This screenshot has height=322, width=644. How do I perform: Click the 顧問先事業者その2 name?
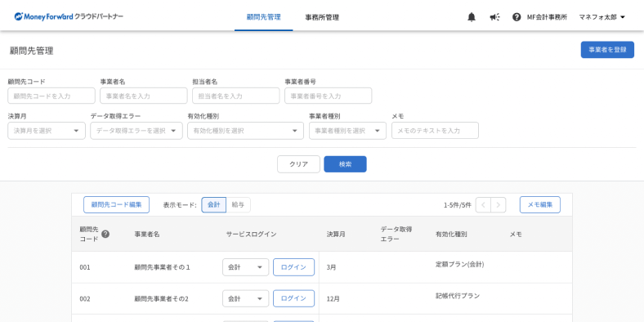pyautogui.click(x=162, y=299)
